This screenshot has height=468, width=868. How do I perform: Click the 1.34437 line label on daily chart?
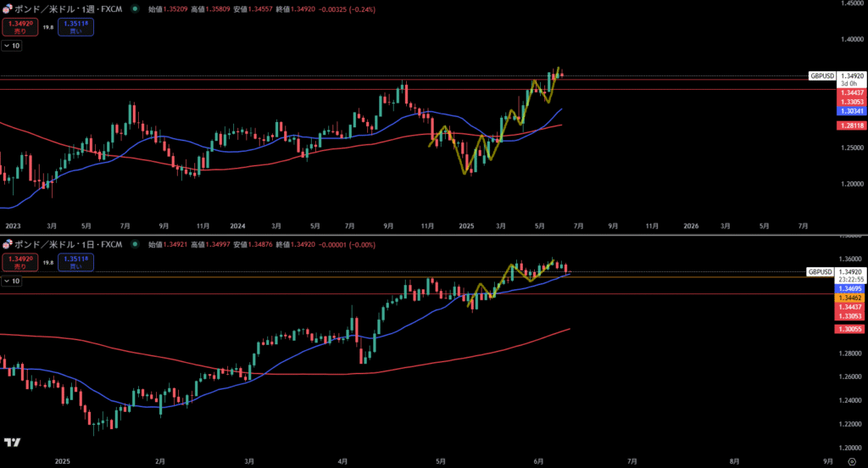tap(849, 307)
